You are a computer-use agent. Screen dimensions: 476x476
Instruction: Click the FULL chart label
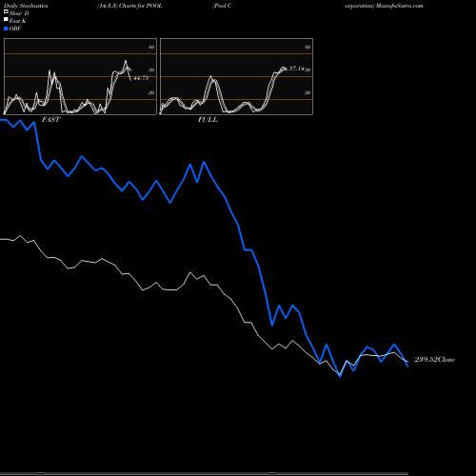click(208, 120)
